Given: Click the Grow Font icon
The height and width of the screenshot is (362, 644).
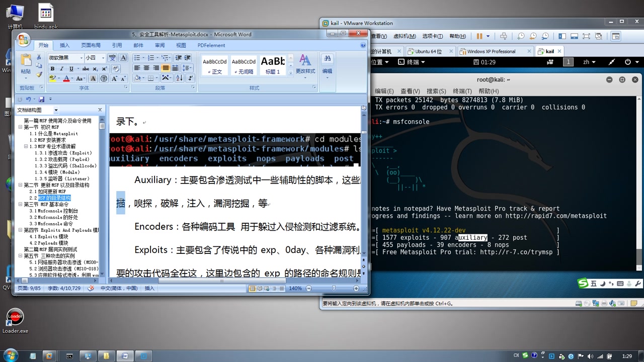Looking at the screenshot, I should [x=114, y=78].
